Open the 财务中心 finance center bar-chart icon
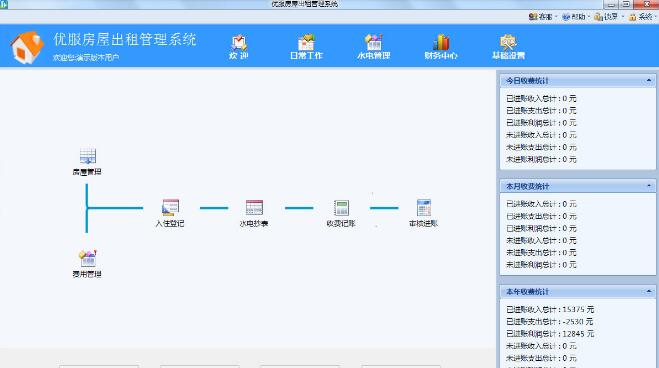This screenshot has width=659, height=368. point(441,42)
